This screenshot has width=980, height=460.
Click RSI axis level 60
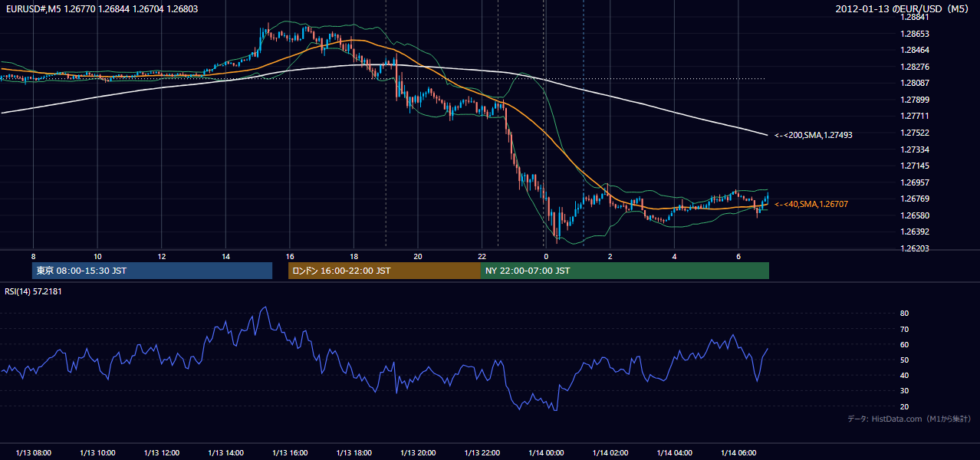(905, 344)
